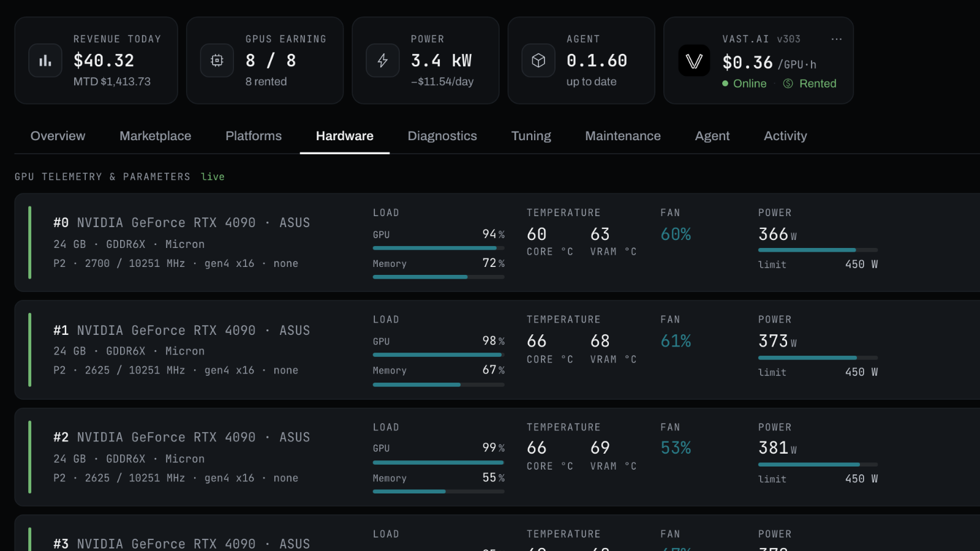Click the 381 W power reading

(x=777, y=448)
